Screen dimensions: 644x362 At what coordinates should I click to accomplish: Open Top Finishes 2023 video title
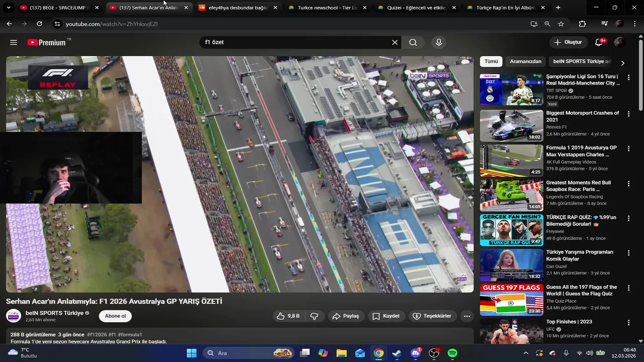point(569,322)
